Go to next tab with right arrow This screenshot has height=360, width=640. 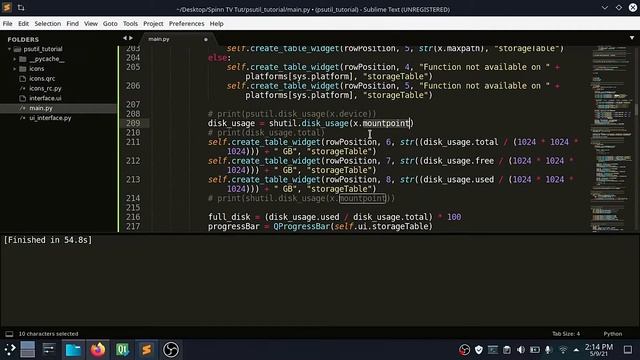(x=131, y=38)
